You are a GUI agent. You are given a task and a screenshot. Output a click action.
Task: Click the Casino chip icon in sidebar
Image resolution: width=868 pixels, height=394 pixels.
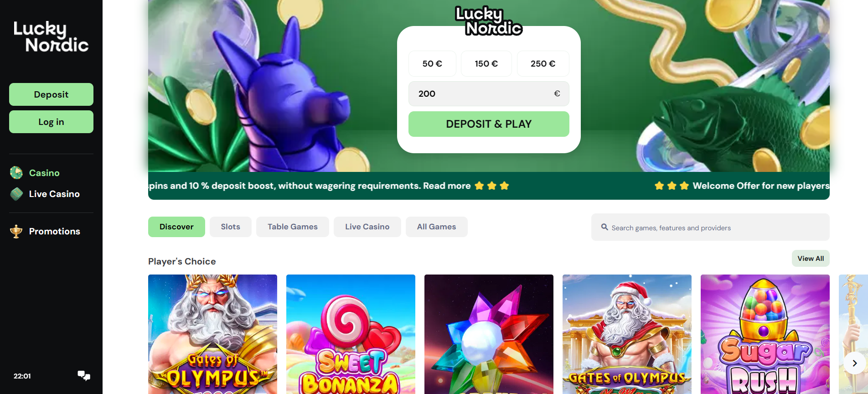16,173
